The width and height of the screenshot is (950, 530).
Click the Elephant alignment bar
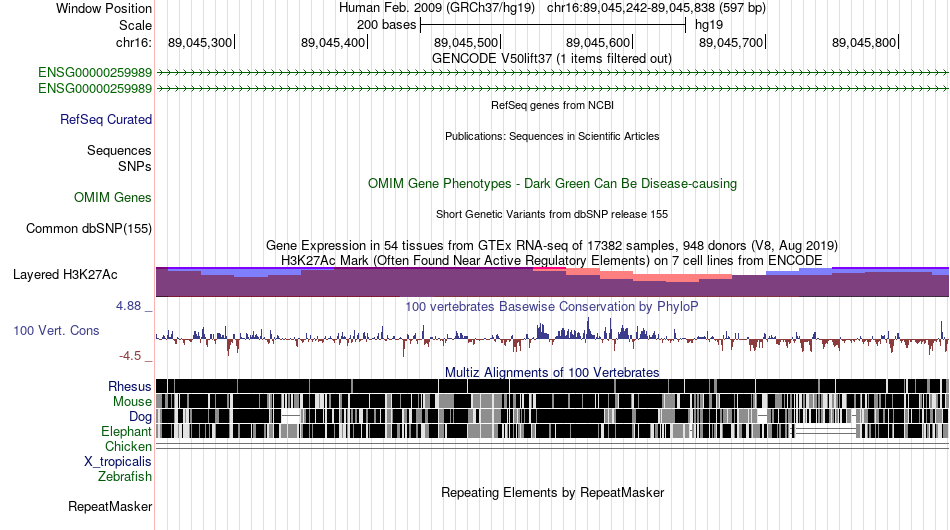552,431
